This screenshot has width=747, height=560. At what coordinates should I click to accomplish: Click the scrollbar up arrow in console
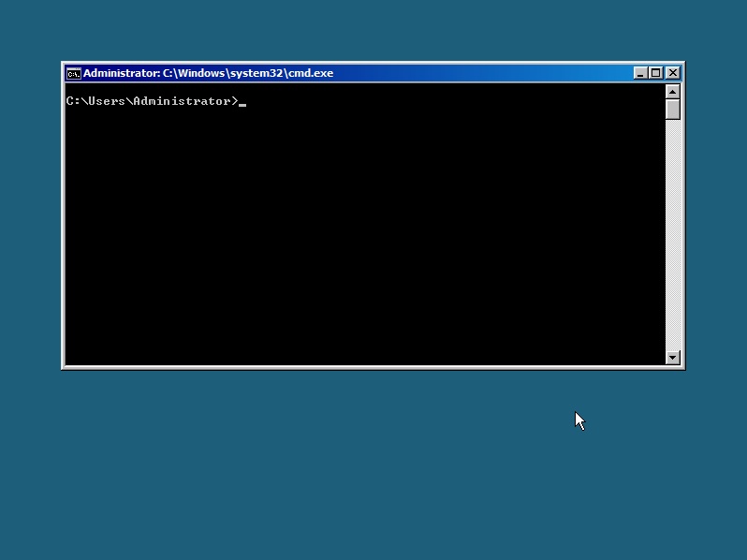(x=673, y=91)
